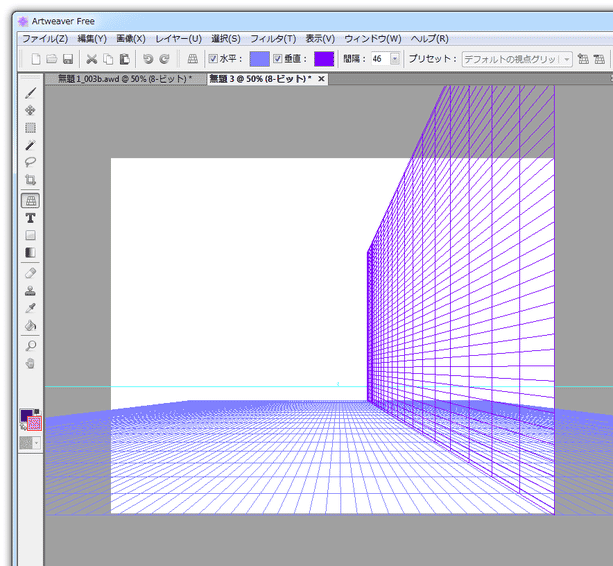
Task: Open the ファイル(Z) menu
Action: click(45, 39)
